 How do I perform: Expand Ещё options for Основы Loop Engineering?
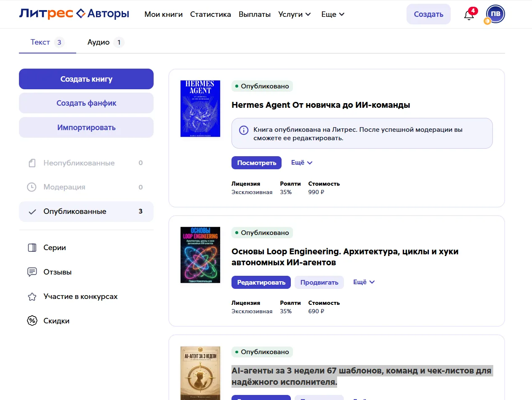click(364, 282)
